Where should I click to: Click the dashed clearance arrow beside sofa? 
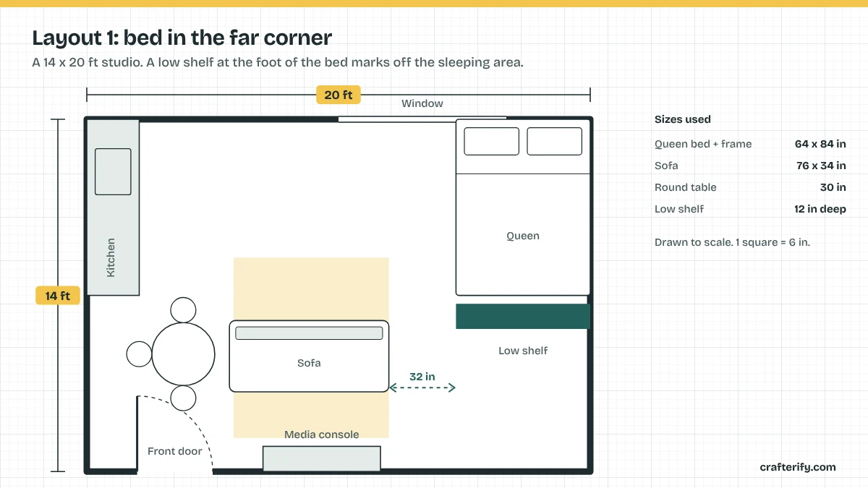[422, 388]
